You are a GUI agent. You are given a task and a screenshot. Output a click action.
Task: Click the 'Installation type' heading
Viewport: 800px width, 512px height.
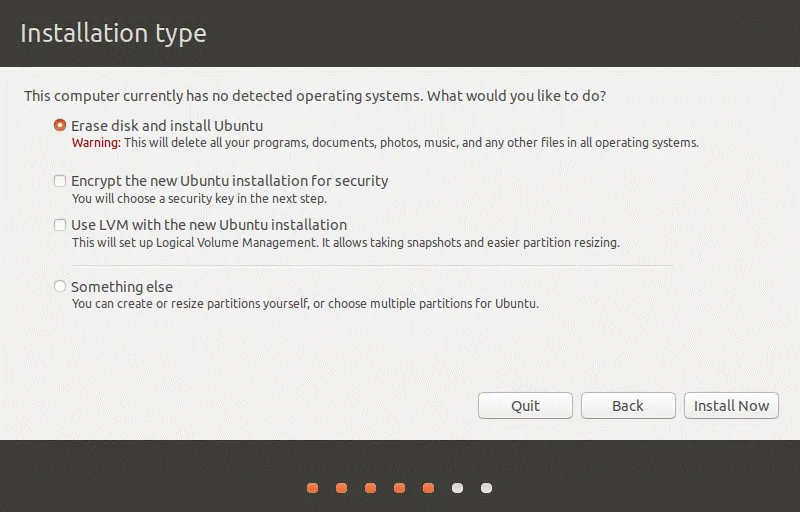(113, 33)
